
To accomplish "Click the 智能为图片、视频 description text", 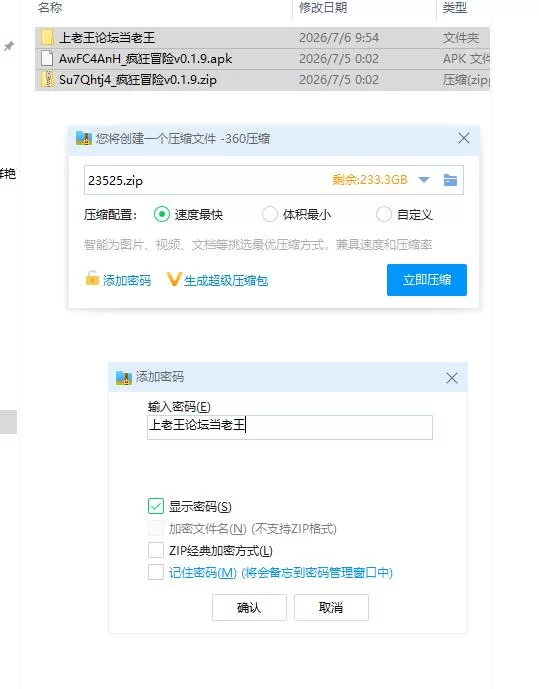I will click(x=258, y=244).
